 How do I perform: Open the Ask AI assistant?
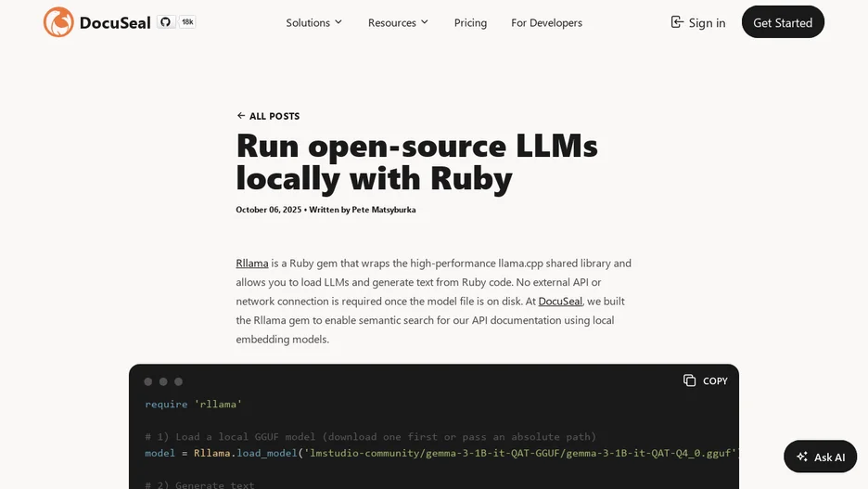click(x=820, y=457)
